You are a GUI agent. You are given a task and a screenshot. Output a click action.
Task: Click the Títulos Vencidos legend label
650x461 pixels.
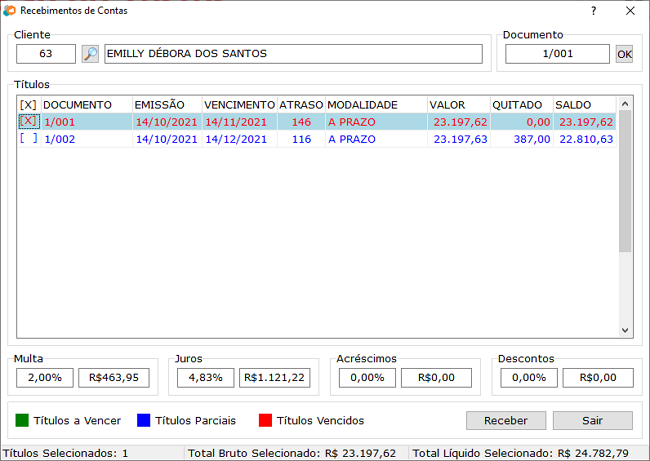click(320, 420)
